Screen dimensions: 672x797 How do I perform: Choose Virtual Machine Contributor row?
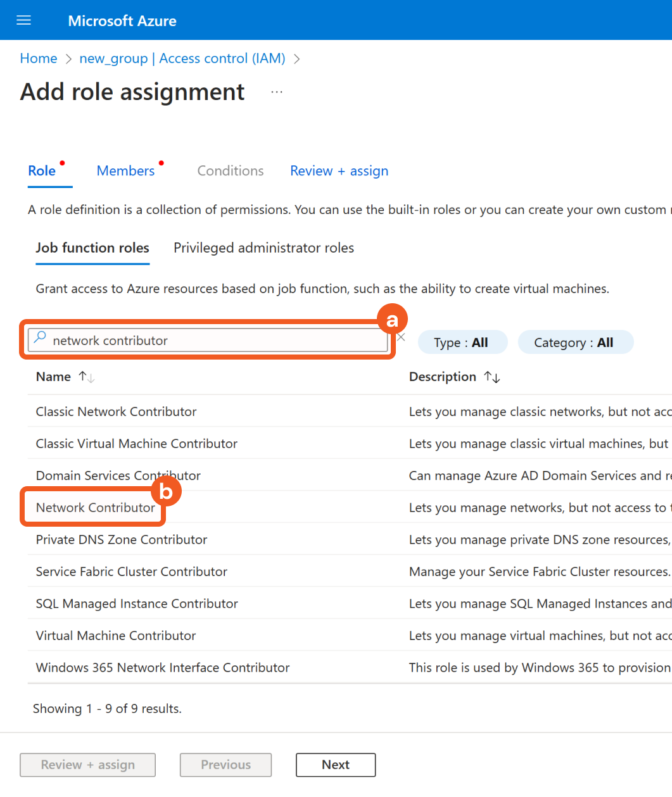(x=116, y=636)
